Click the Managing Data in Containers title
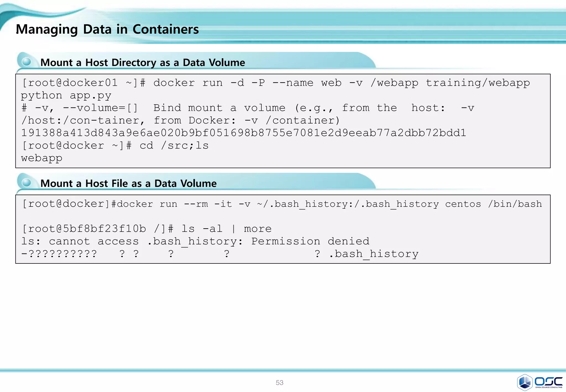566x392 pixels. 107,29
